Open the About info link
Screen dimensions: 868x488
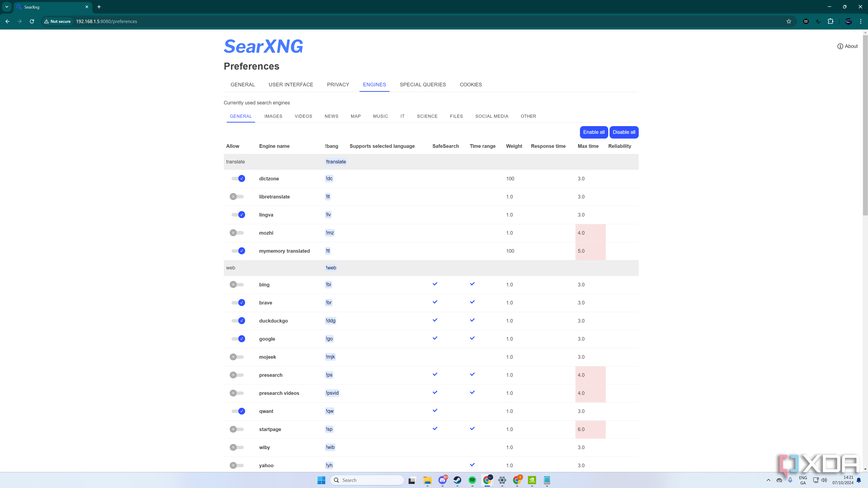[x=847, y=46]
